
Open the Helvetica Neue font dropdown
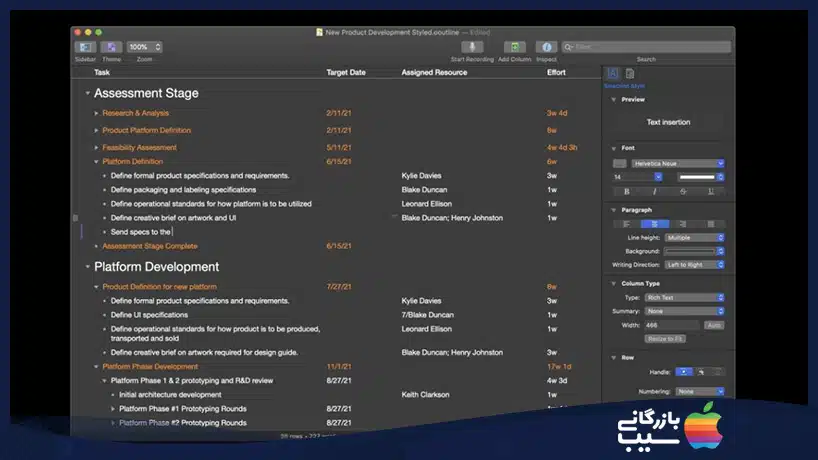678,163
